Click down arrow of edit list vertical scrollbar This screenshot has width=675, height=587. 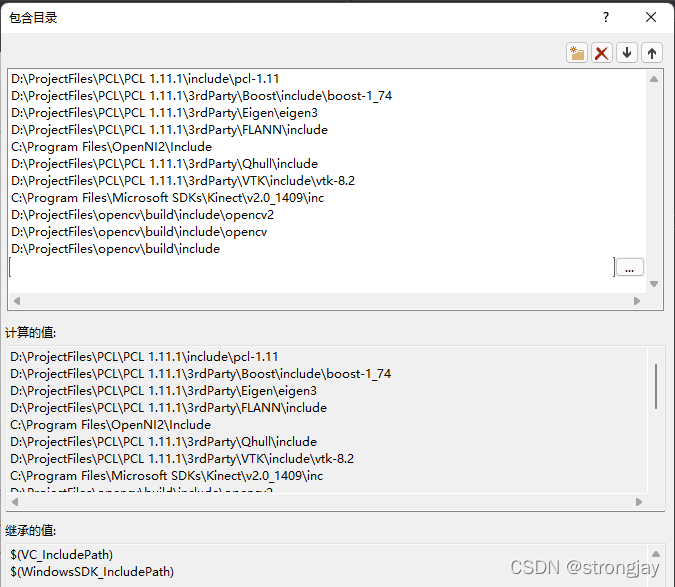point(654,284)
